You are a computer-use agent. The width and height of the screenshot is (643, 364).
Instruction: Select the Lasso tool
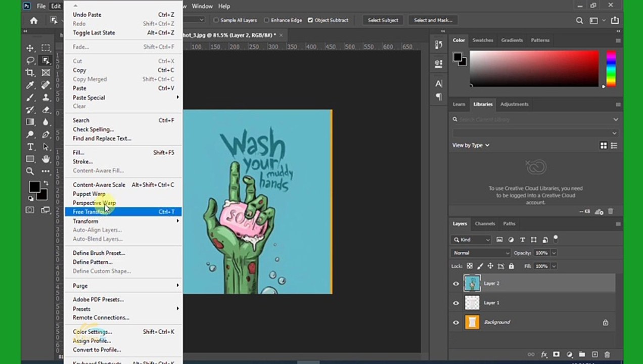point(30,61)
